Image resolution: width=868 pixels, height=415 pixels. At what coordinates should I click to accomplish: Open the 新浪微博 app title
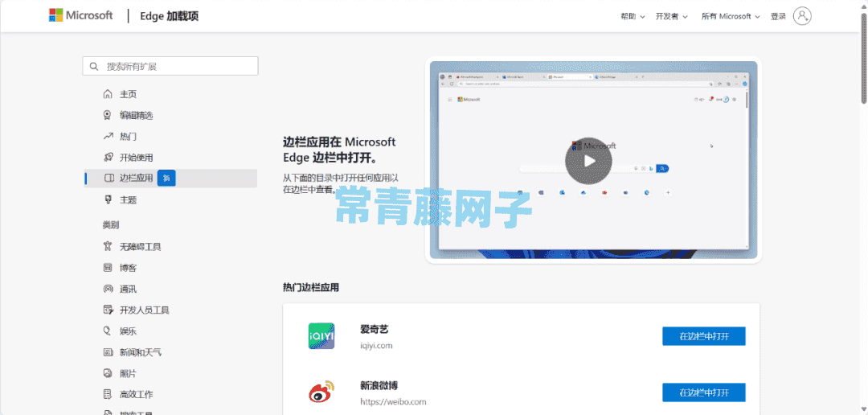379,385
